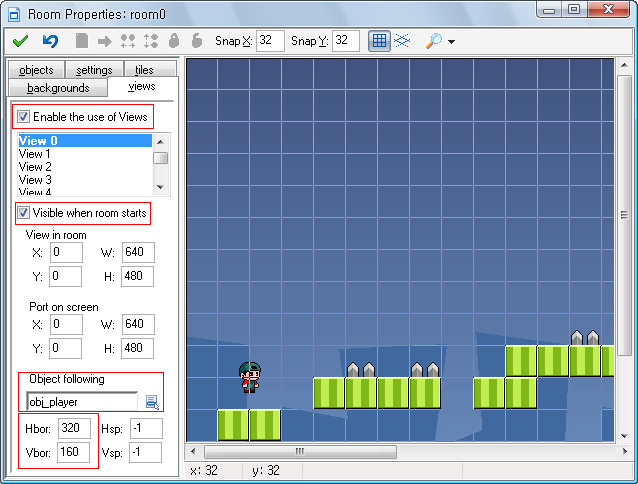Image resolution: width=638 pixels, height=484 pixels.
Task: Click the room icon in title bar
Action: tap(14, 15)
